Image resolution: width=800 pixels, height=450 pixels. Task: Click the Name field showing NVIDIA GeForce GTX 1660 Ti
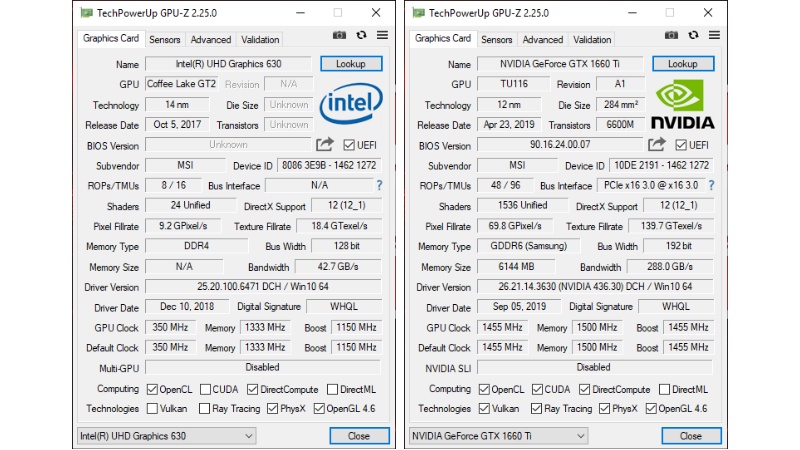(560, 64)
